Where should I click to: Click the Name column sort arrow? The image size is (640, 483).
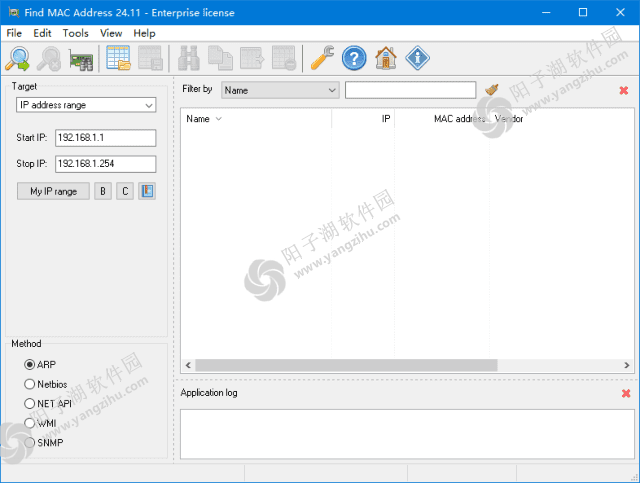tap(219, 119)
